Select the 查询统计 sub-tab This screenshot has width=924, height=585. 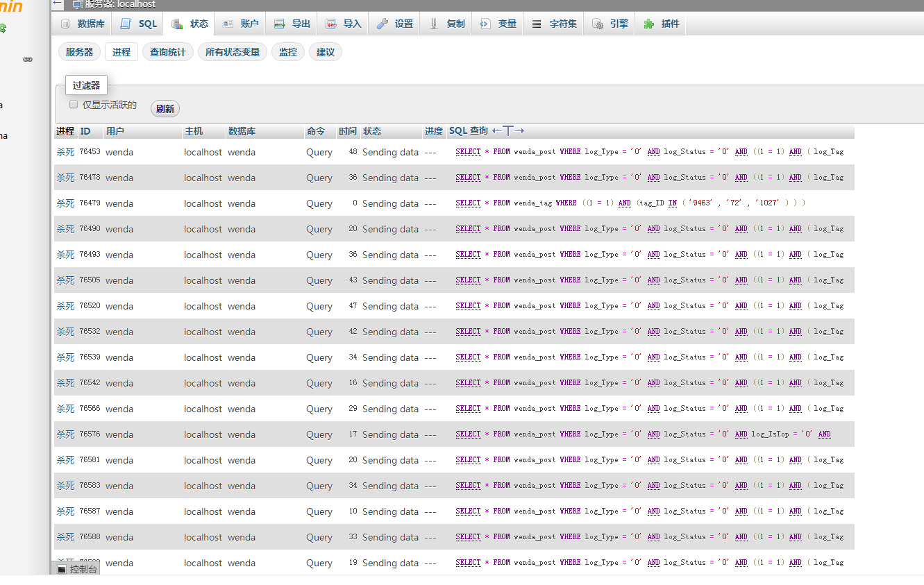(168, 52)
